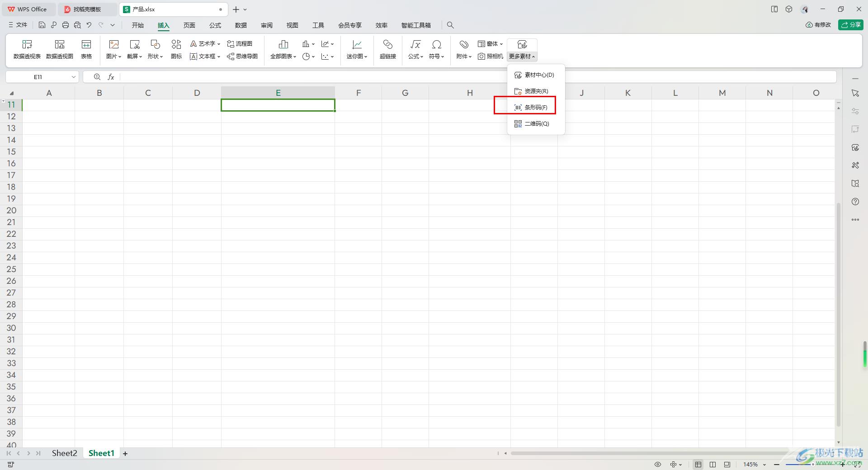Click the fx insert function icon
The width and height of the screenshot is (868, 470).
(x=111, y=77)
